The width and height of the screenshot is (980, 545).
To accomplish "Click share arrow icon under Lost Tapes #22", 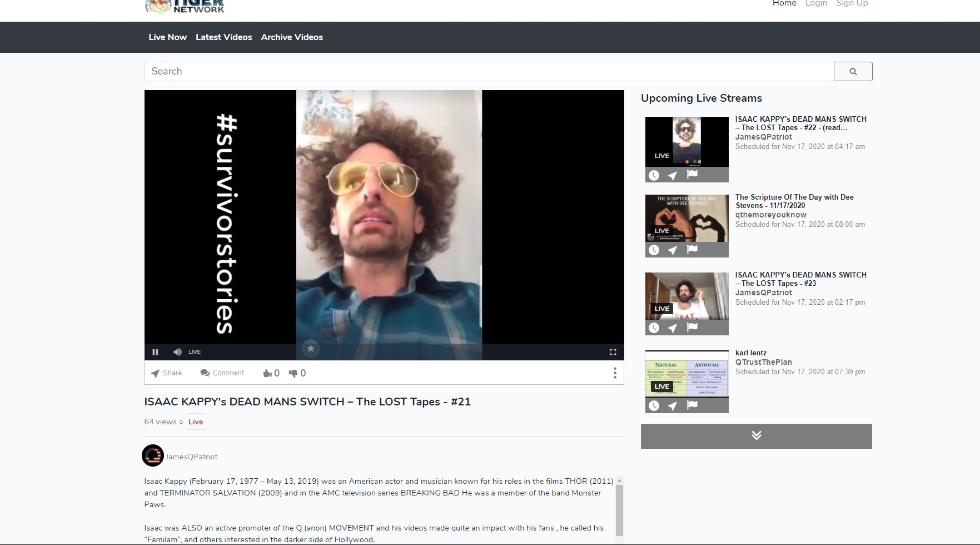I will click(x=673, y=175).
